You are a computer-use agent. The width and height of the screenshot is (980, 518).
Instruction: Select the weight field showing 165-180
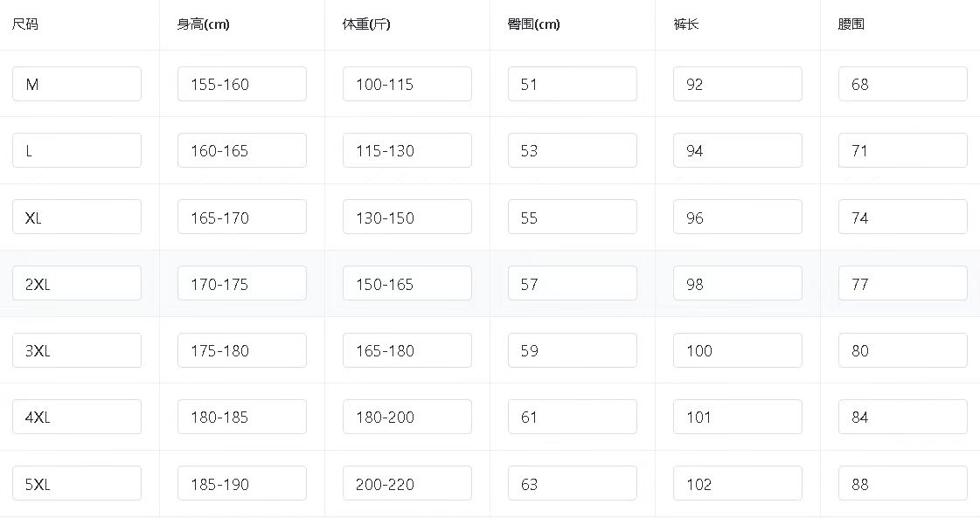[x=407, y=350]
